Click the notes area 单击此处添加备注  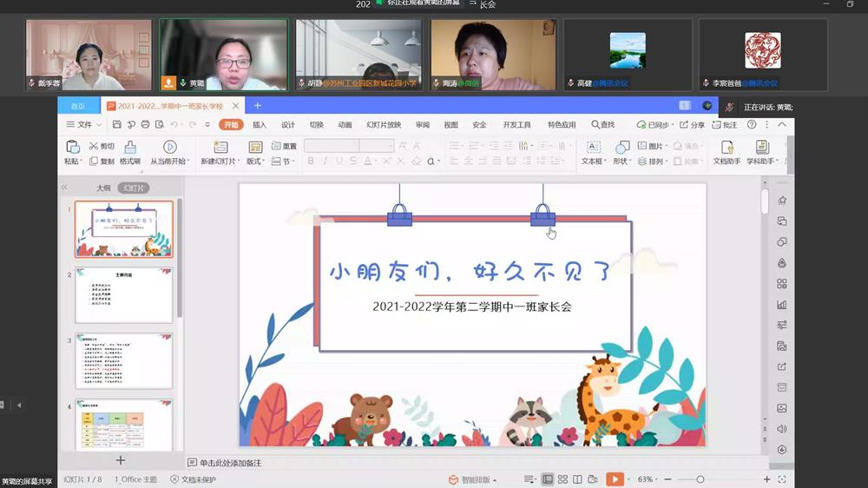[230, 463]
